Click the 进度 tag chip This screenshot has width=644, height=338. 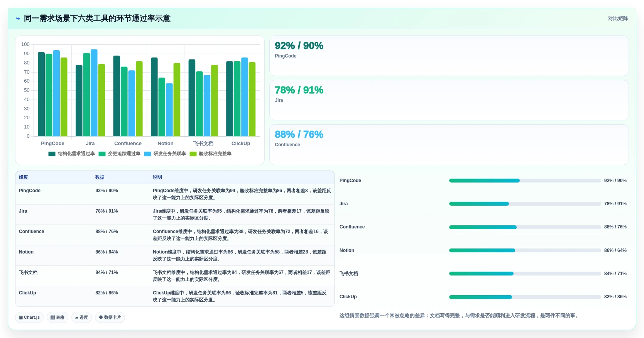81,318
